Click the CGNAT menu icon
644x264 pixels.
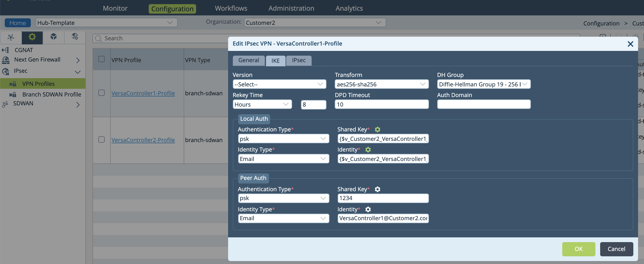pos(6,50)
